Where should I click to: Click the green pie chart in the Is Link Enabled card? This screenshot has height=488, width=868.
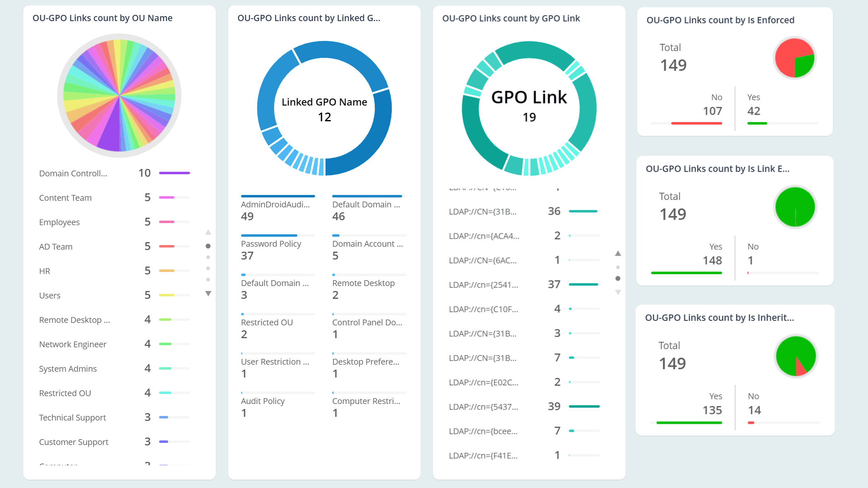[795, 207]
